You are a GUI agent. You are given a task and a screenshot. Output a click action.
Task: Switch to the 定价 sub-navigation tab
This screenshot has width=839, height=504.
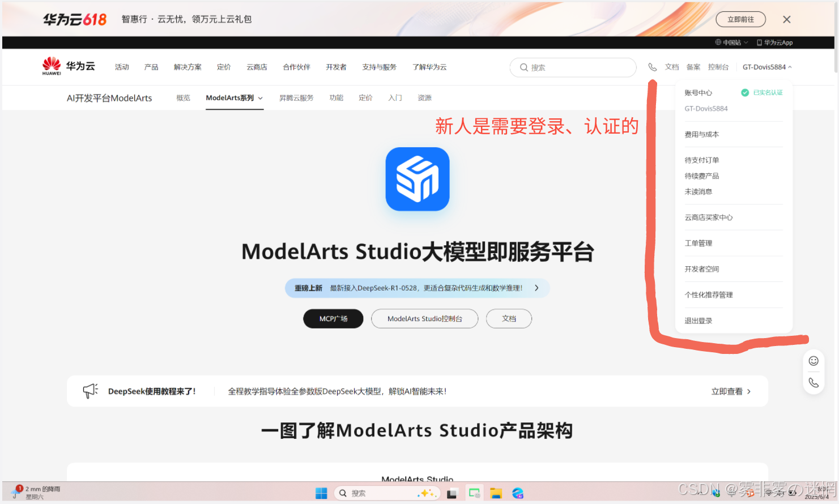365,98
